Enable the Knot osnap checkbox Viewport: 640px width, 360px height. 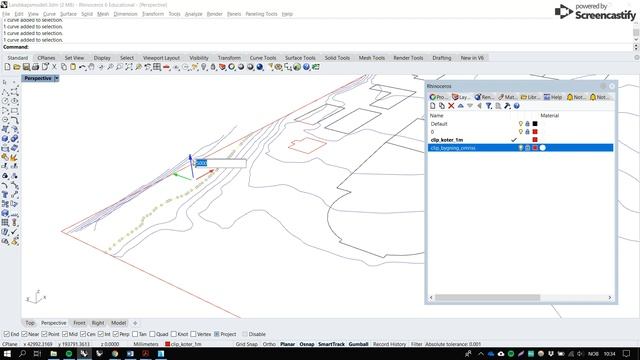coord(173,334)
